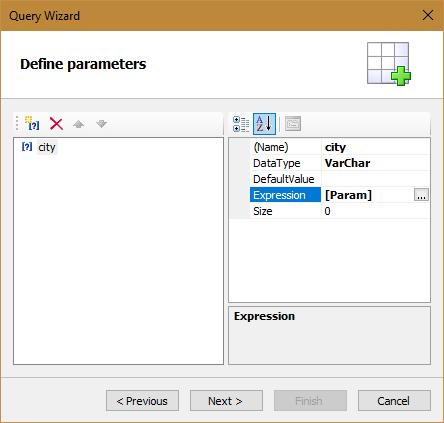Viewport: 444px width, 423px height.
Task: Cancel the Query Wizard
Action: pos(394,401)
